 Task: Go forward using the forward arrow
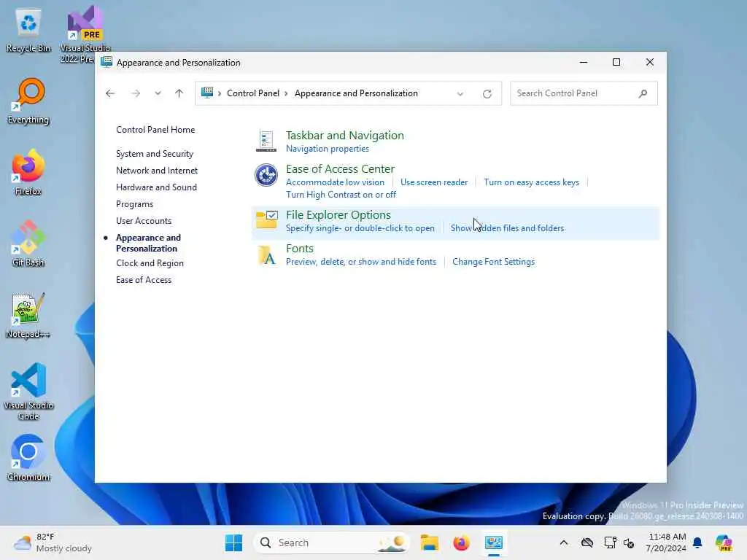(136, 93)
